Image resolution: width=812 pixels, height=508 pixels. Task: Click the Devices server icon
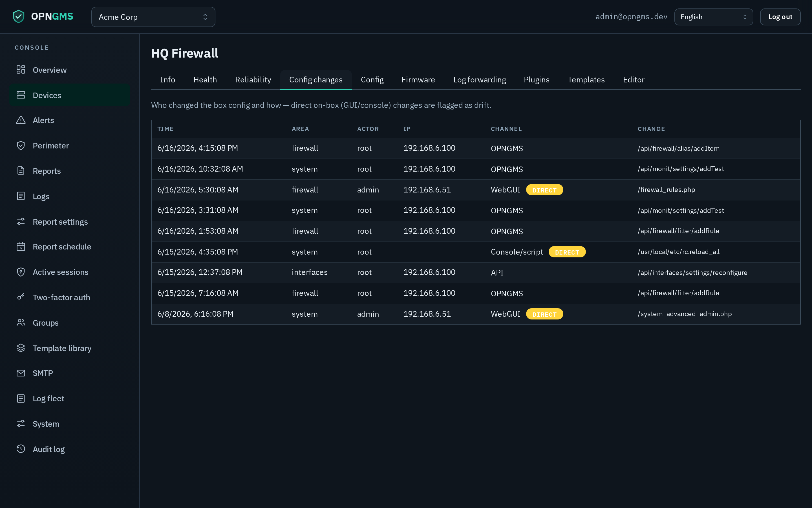[21, 95]
